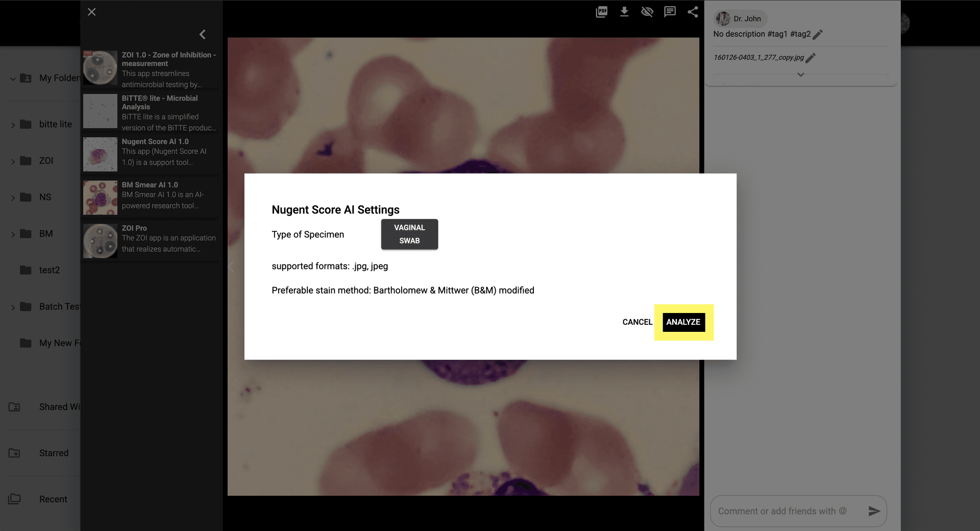
Task: Expand the details chevron under filename
Action: (x=800, y=75)
